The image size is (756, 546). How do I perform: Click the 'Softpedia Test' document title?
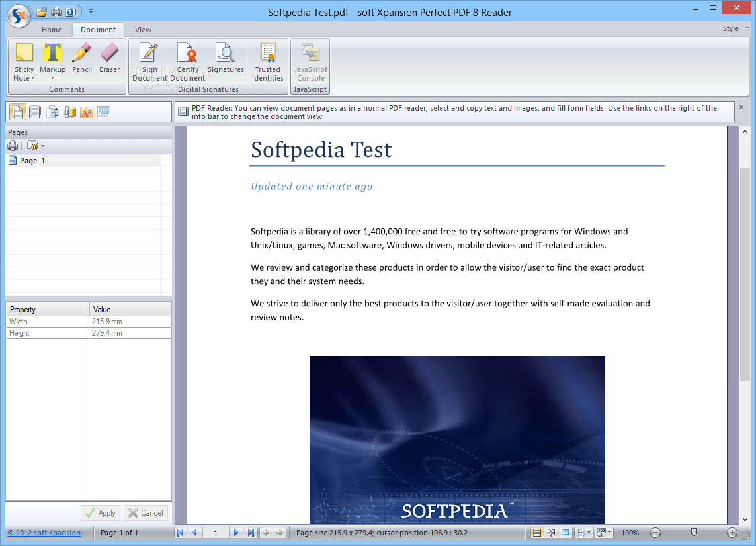(321, 150)
